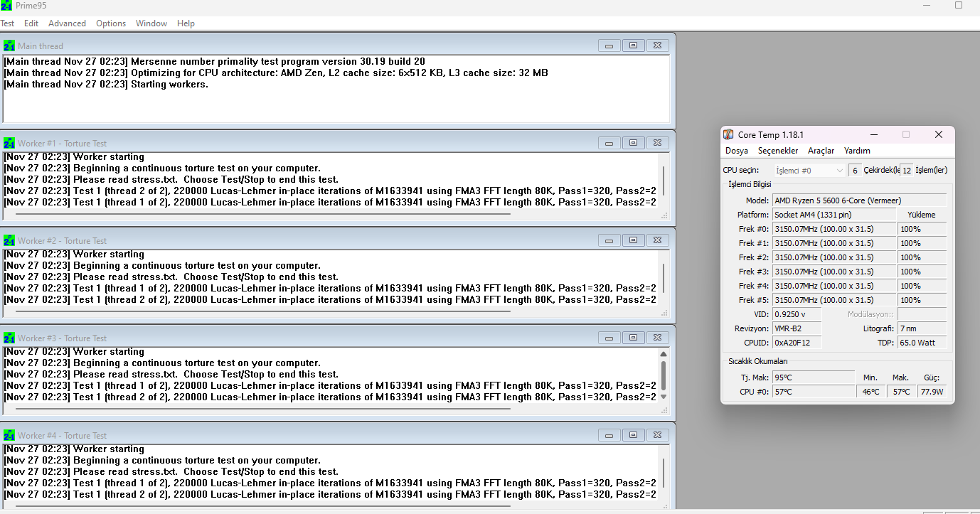Click the Worker #3 window icon
The image size is (980, 514).
point(9,338)
